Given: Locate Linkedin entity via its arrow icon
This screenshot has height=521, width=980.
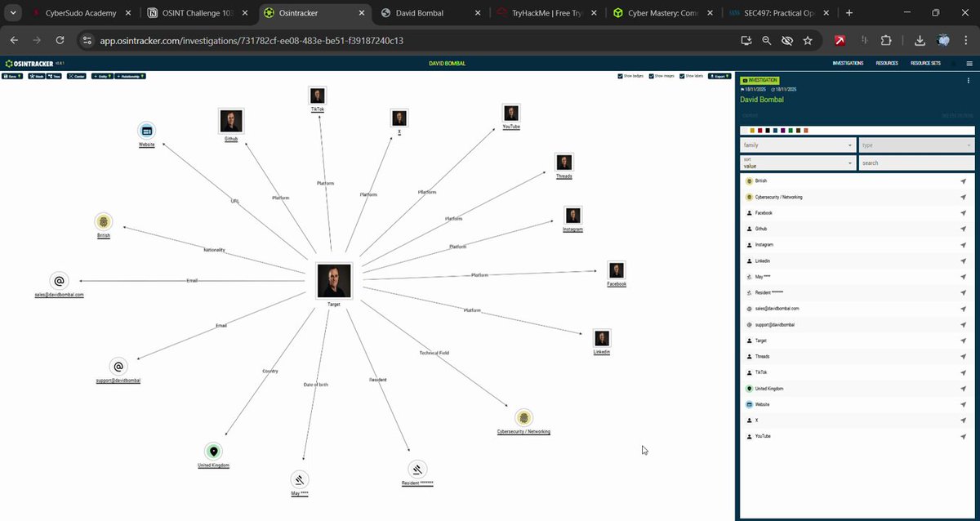Looking at the screenshot, I should pyautogui.click(x=964, y=260).
